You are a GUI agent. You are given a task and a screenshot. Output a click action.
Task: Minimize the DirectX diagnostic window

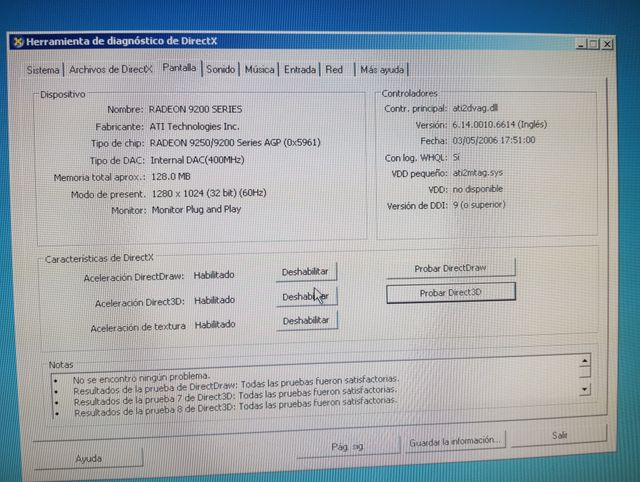581,44
